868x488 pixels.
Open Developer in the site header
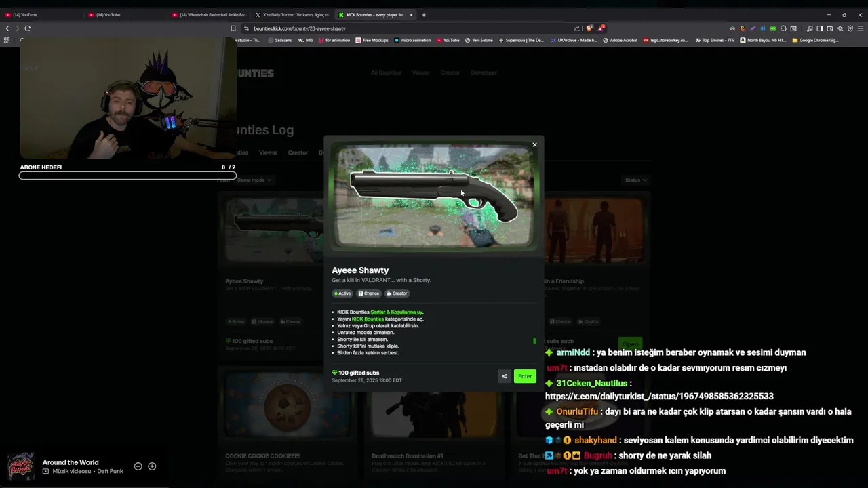(484, 73)
